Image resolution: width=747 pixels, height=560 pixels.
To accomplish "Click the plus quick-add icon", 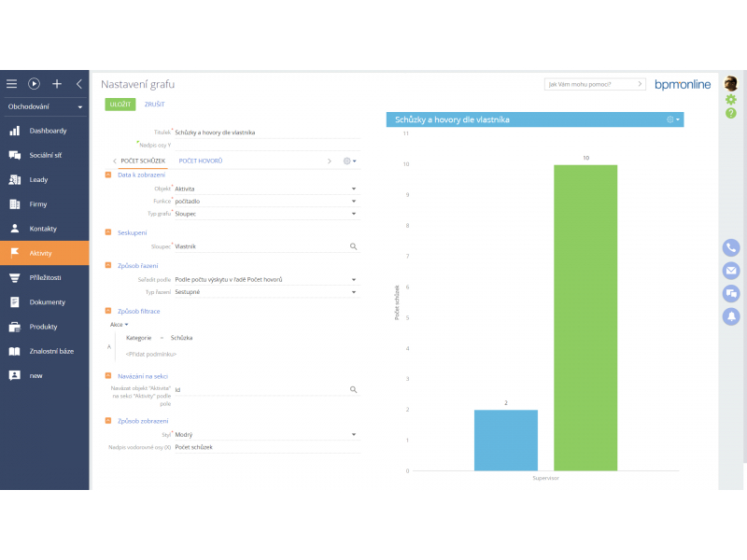I will tap(57, 83).
